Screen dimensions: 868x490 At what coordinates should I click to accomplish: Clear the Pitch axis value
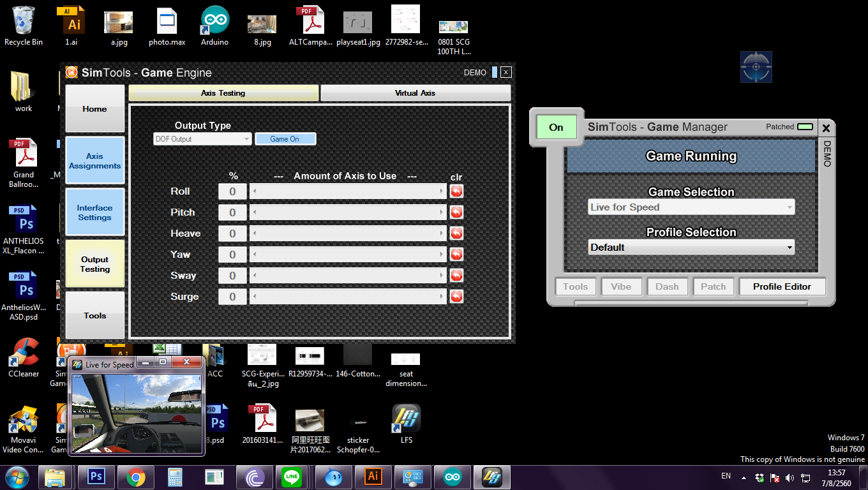point(456,212)
